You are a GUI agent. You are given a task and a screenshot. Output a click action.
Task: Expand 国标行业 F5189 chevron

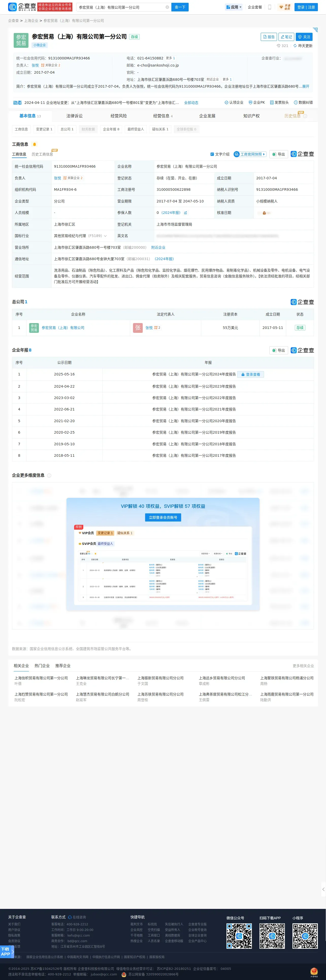(x=105, y=236)
